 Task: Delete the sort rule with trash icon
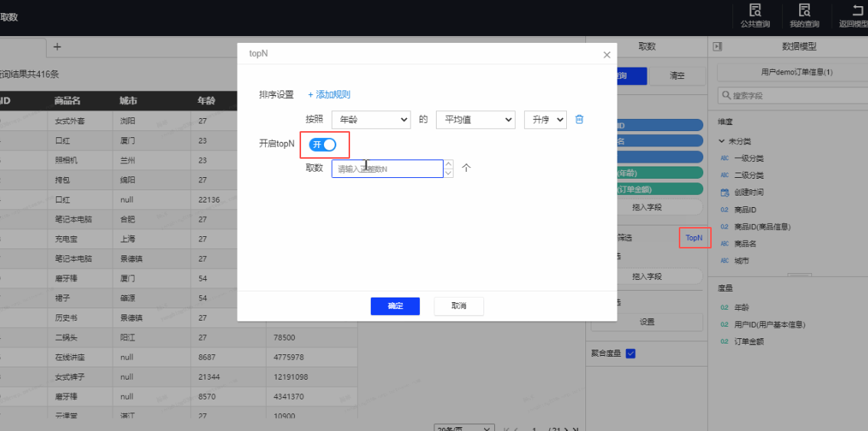[x=579, y=119]
